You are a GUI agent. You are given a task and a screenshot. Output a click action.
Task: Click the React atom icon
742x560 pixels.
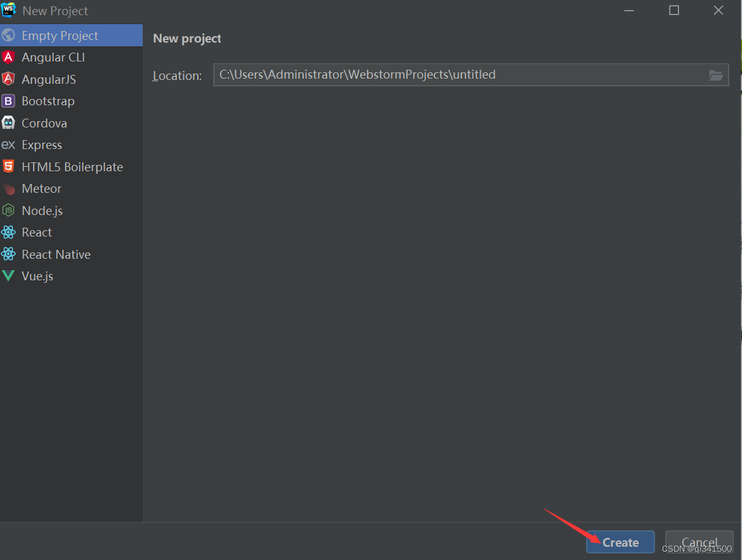[x=8, y=232]
